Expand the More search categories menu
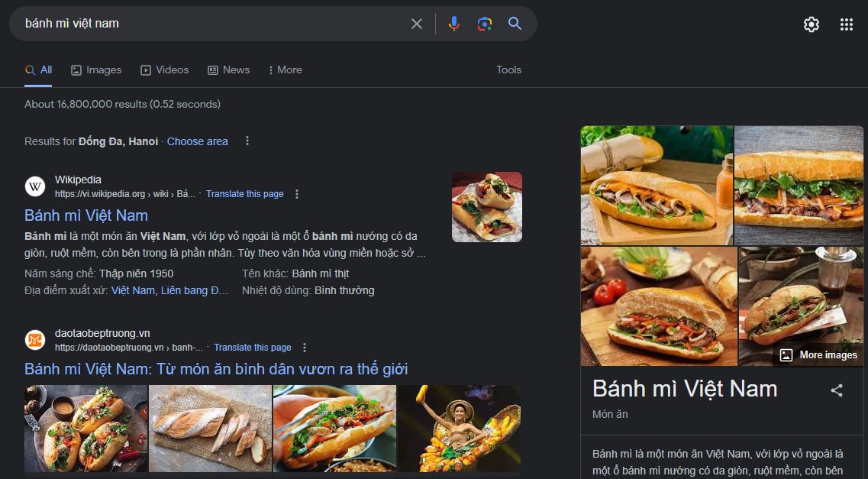The image size is (868, 479). 285,70
